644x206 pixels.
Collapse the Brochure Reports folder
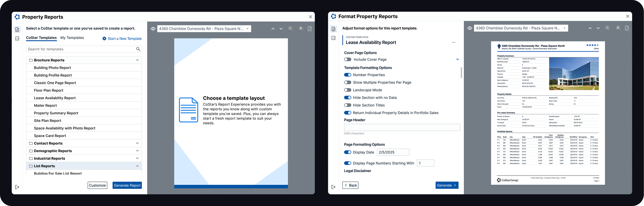point(137,60)
